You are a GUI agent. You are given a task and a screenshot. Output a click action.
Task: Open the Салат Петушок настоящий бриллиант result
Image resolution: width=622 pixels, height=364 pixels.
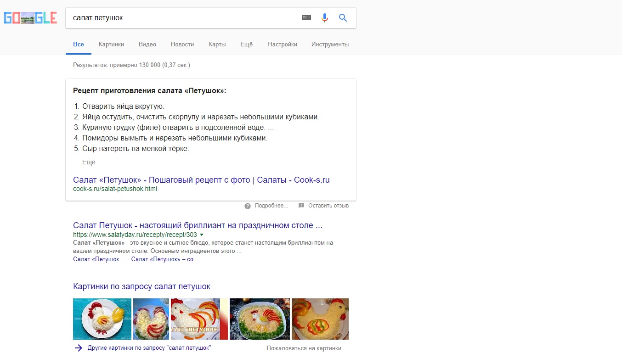[x=198, y=225]
